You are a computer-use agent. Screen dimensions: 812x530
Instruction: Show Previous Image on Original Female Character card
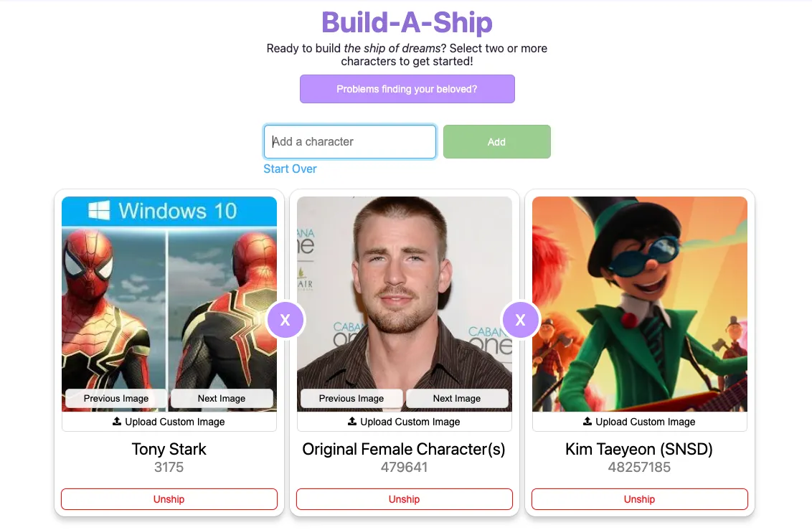(351, 398)
